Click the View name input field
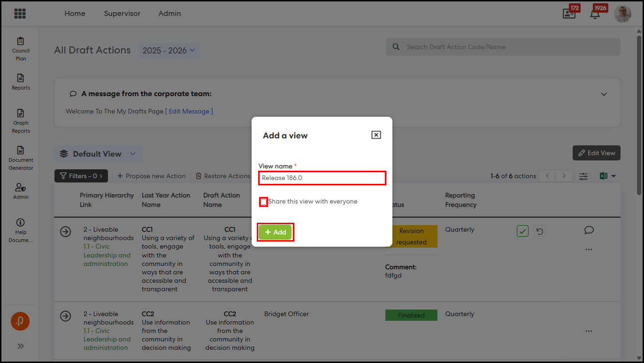The image size is (644, 363). coord(322,178)
